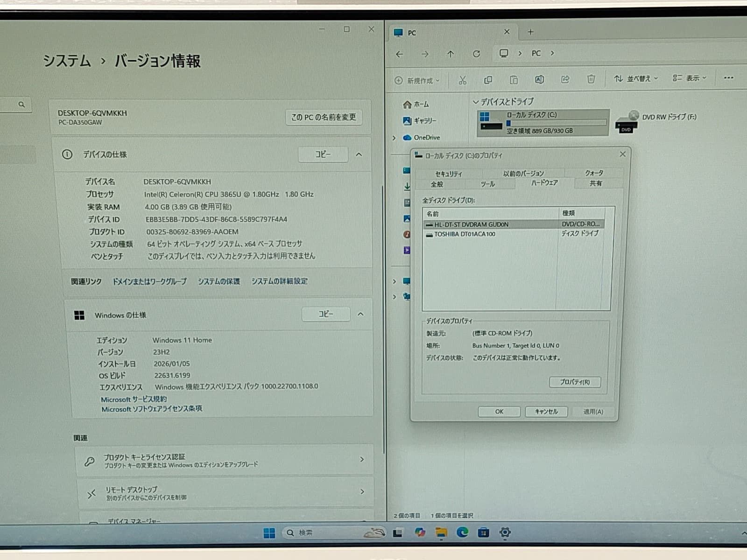
Task: Click このPCの名前を変更 button
Action: point(324,117)
